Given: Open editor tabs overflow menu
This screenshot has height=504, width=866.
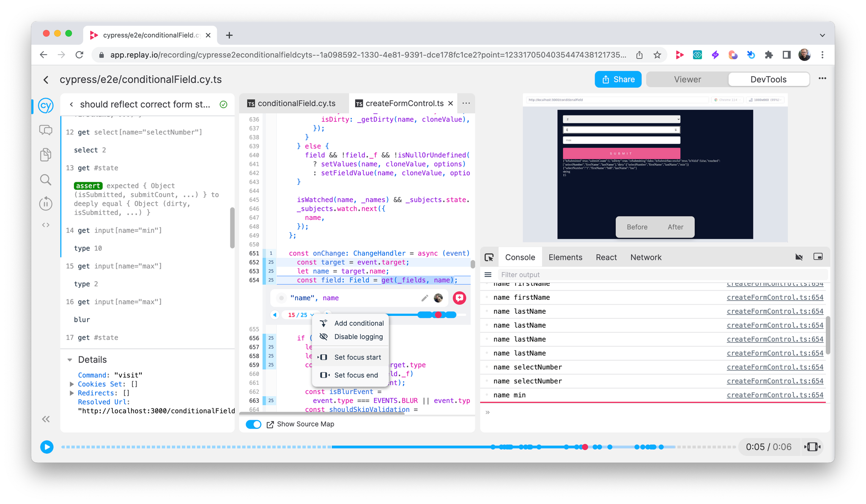Looking at the screenshot, I should [x=466, y=103].
